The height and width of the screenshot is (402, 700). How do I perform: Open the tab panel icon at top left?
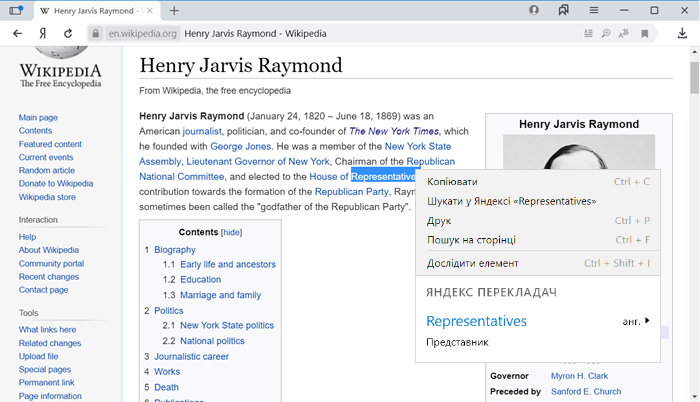[16, 10]
